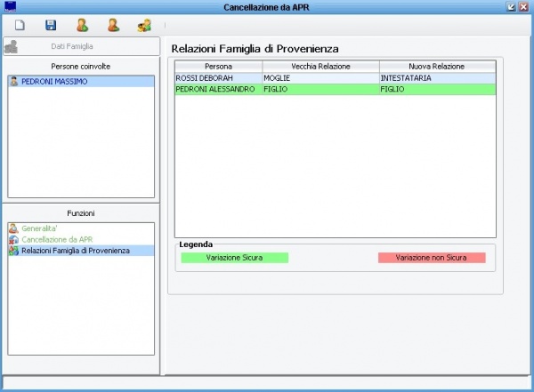Open the Dati Famiglia section button
Screen dimensions: 534x392
(81, 46)
